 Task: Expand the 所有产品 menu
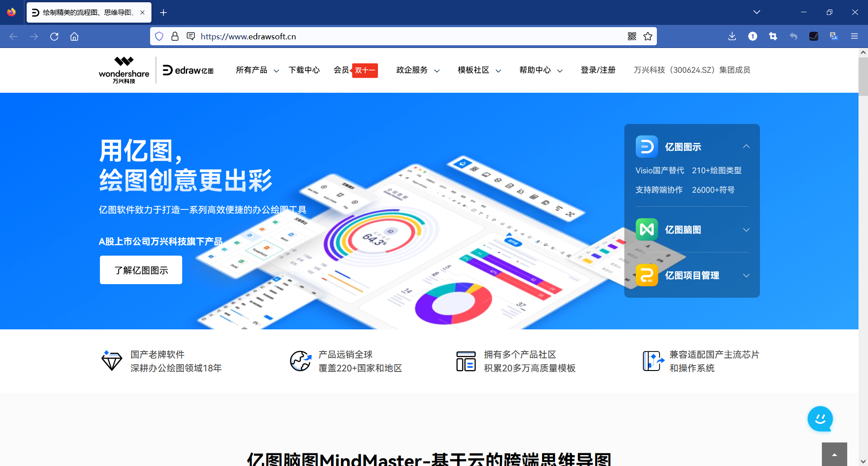point(257,70)
